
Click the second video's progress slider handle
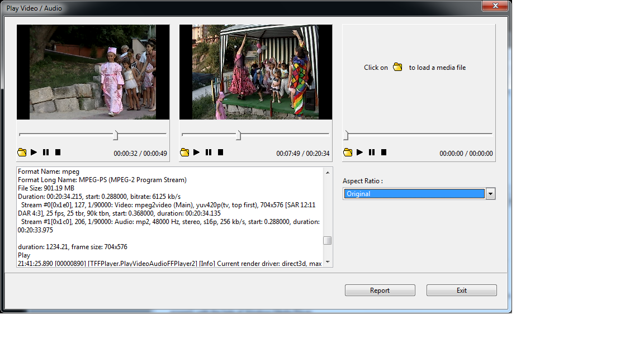click(x=239, y=134)
